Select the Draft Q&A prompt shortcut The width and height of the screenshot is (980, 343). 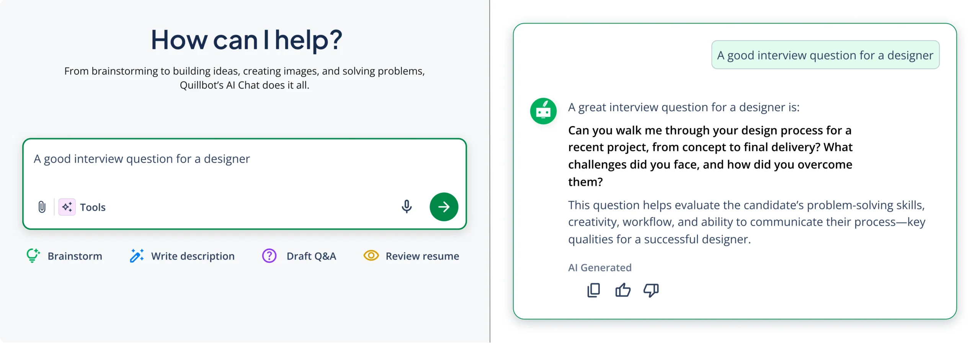click(x=311, y=256)
